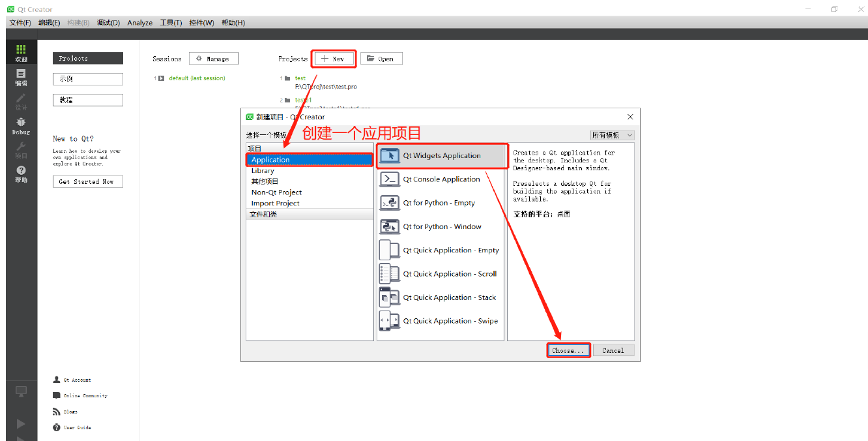868x441 pixels.
Task: Select the Non-Qt Project category
Action: coord(310,192)
